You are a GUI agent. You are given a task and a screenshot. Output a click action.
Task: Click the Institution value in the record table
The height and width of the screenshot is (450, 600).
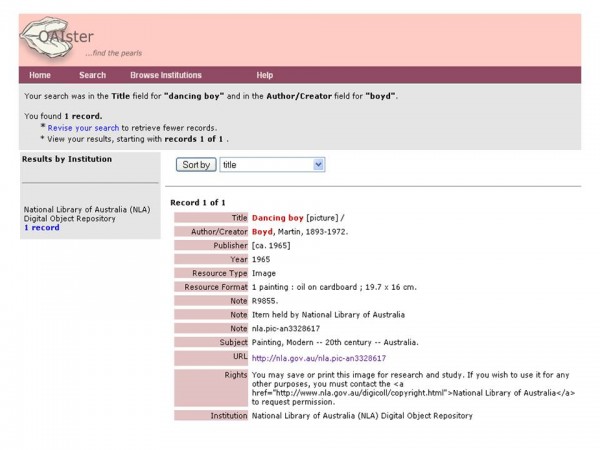point(362,416)
